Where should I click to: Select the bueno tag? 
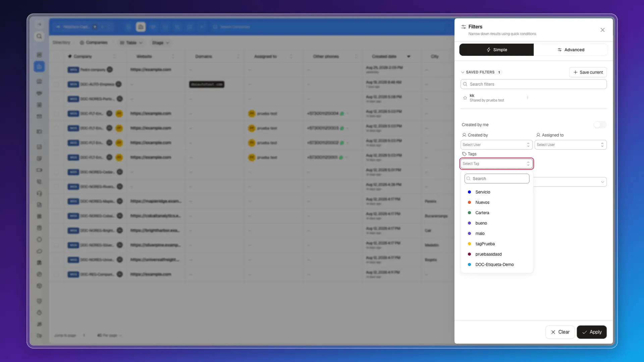[497, 223]
